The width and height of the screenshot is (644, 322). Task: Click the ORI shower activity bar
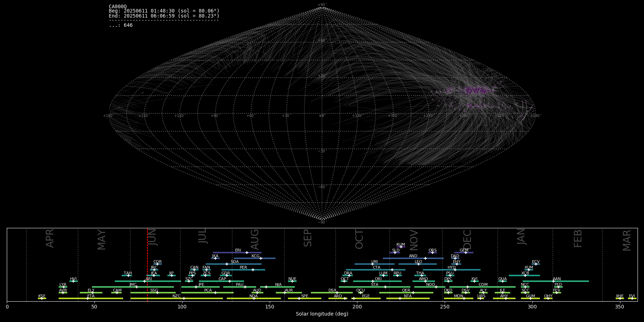click(377, 281)
